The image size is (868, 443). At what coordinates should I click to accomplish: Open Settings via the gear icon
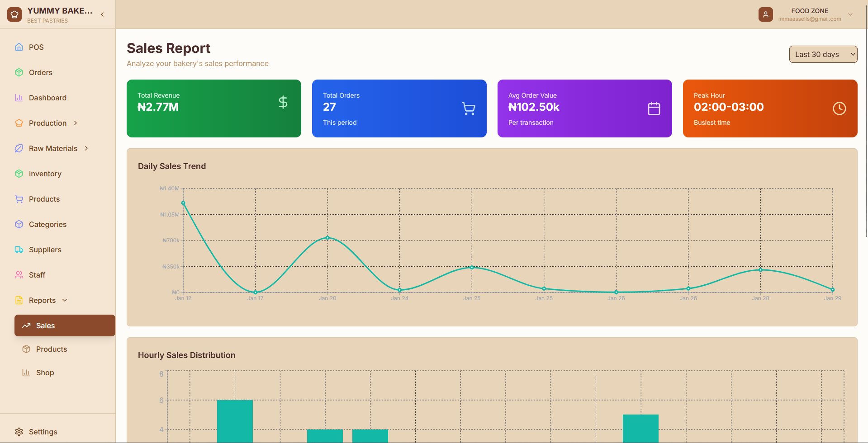click(19, 432)
